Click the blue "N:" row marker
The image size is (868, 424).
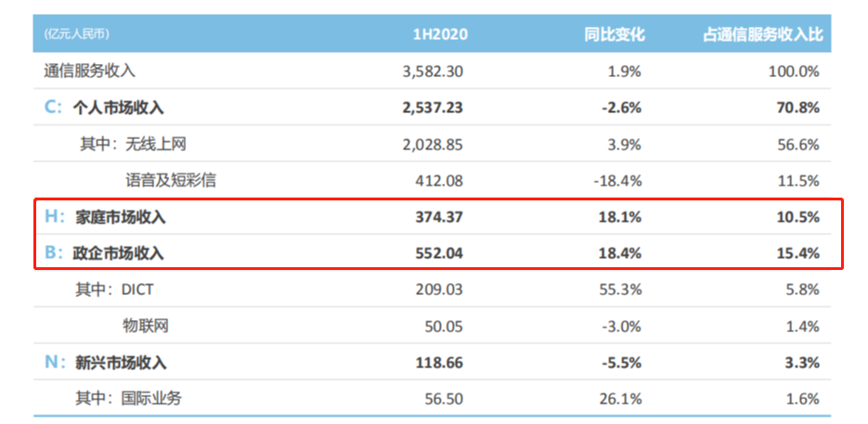coord(55,363)
